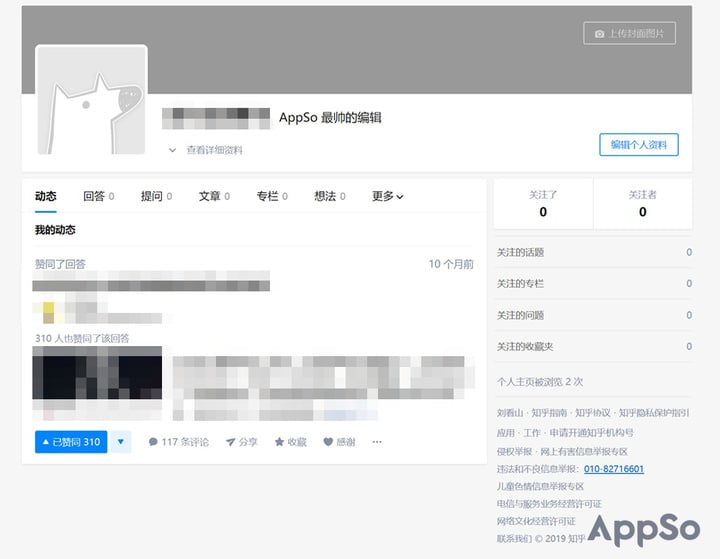This screenshot has width=720, height=559.
Task: Expand 查看详细资料 profile details
Action: [206, 150]
